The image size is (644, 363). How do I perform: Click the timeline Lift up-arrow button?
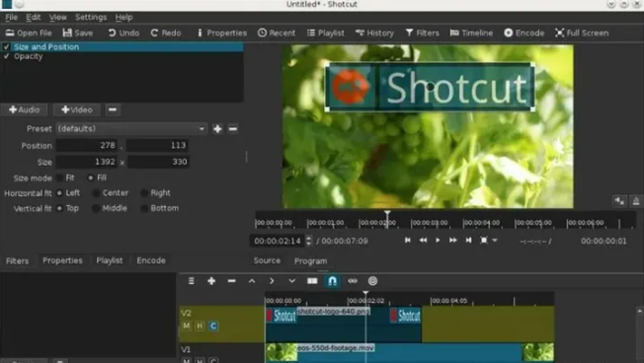(252, 281)
